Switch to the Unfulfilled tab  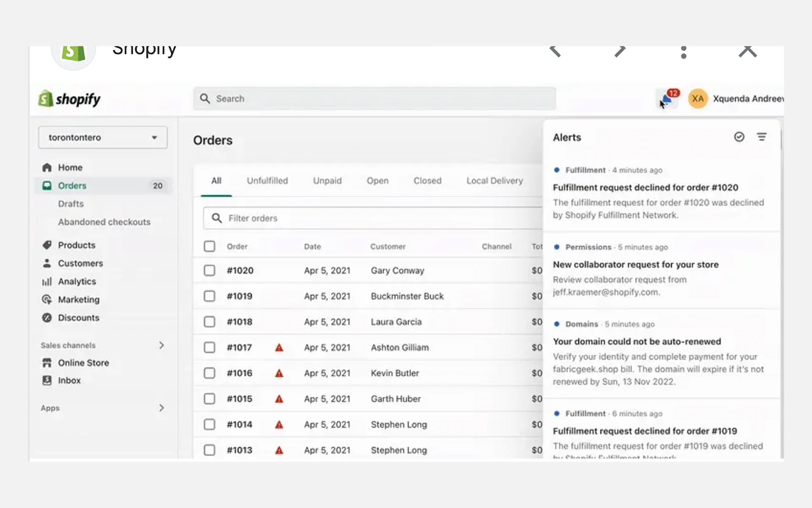[267, 181]
